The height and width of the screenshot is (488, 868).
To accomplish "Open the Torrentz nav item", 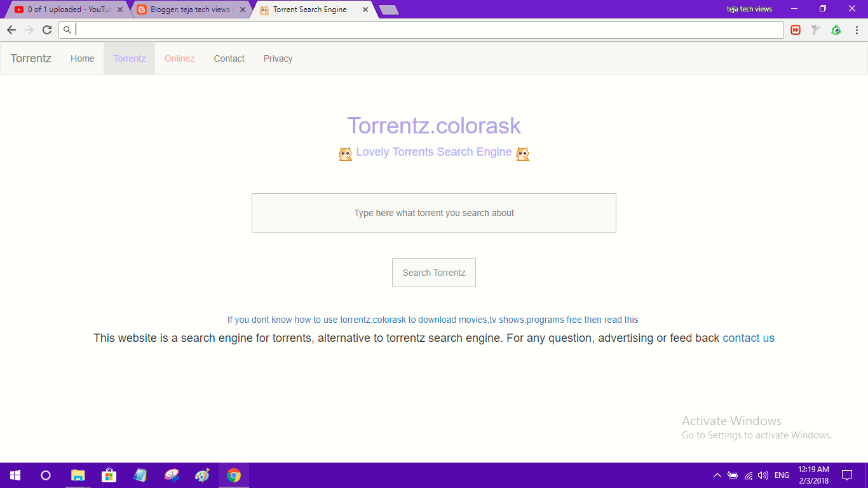I will click(x=130, y=58).
